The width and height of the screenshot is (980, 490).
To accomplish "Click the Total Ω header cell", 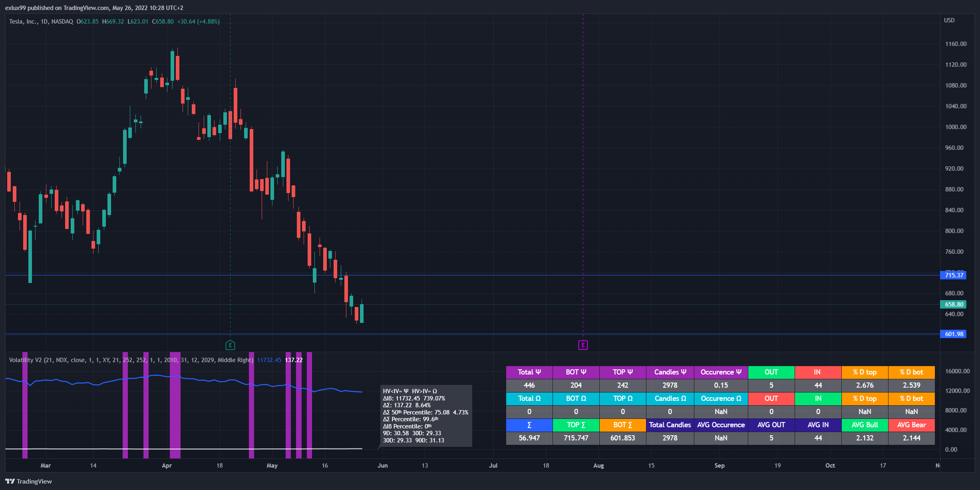I will tap(529, 398).
